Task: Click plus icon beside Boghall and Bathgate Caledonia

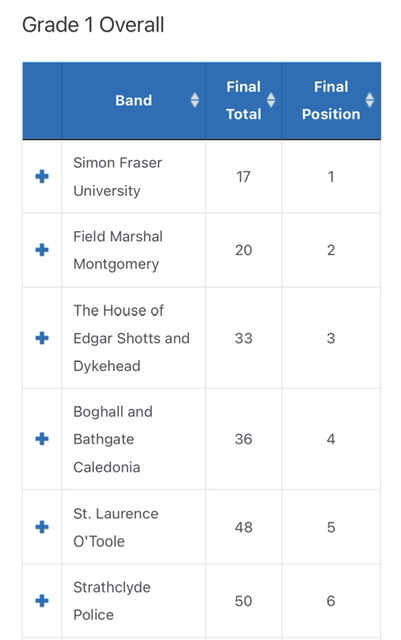Action: coord(42,439)
